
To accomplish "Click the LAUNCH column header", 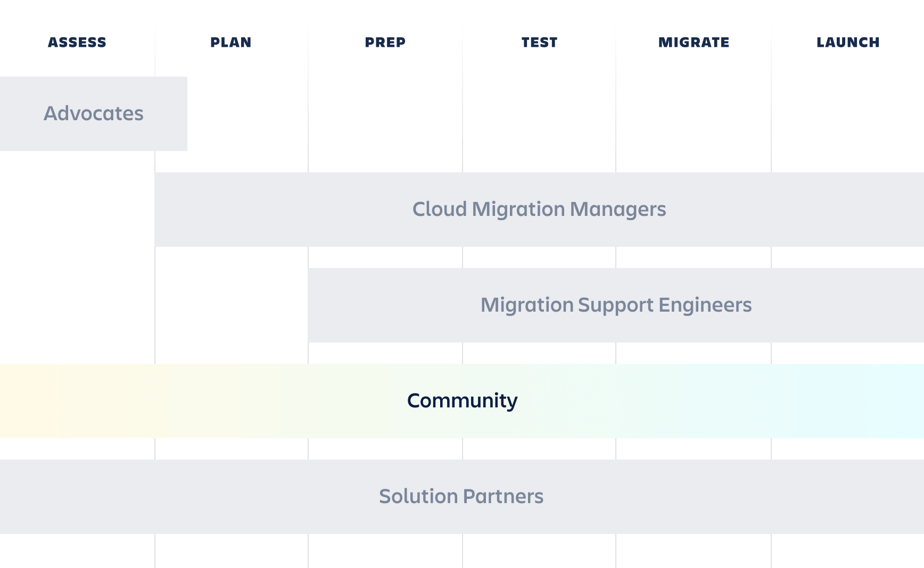I will [x=847, y=43].
